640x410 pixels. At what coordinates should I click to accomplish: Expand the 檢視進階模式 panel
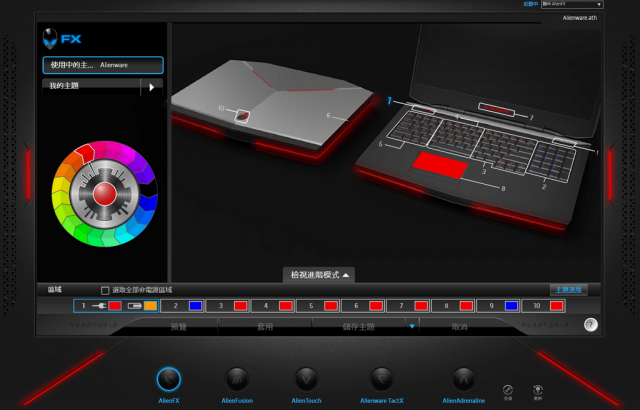[319, 275]
